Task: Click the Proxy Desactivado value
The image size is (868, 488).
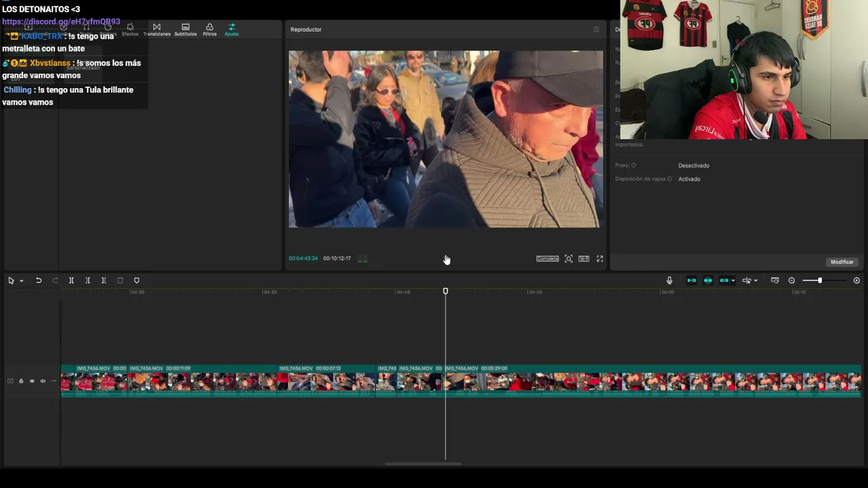Action: (x=694, y=165)
